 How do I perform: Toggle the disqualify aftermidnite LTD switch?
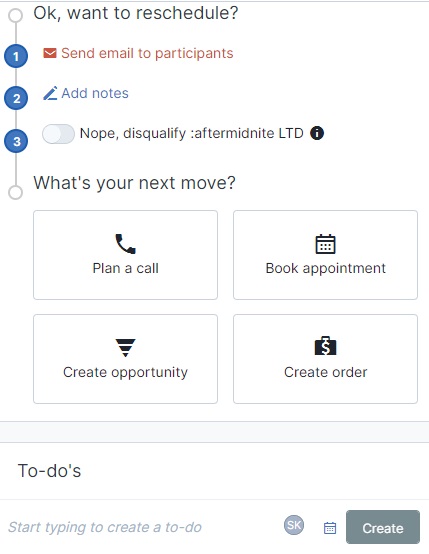tap(58, 134)
